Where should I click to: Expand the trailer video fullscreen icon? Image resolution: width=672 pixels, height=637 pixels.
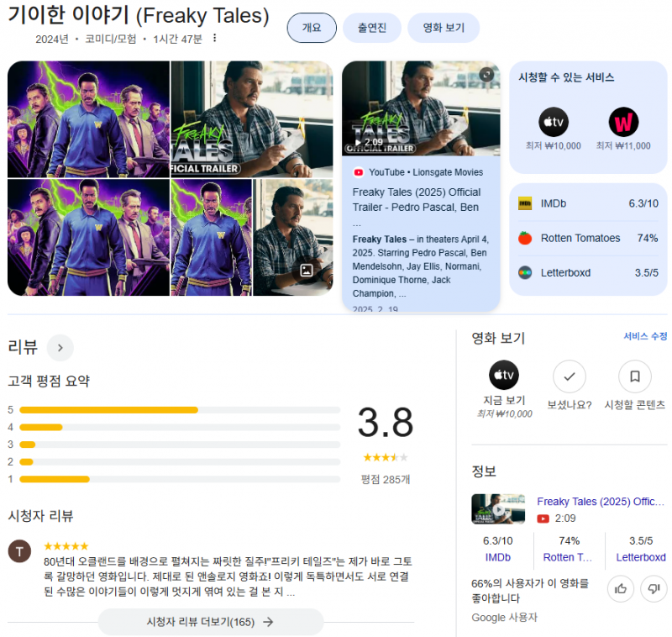[x=486, y=75]
